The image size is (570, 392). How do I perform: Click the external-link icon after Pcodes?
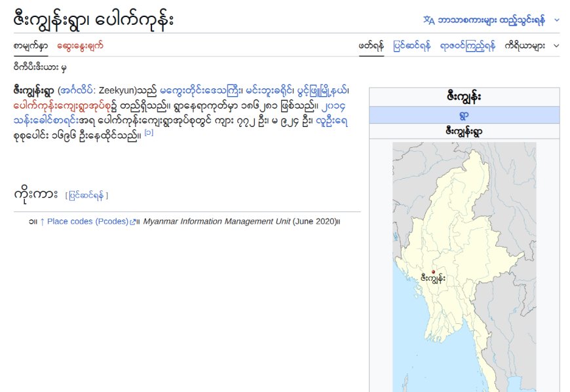[x=133, y=222]
